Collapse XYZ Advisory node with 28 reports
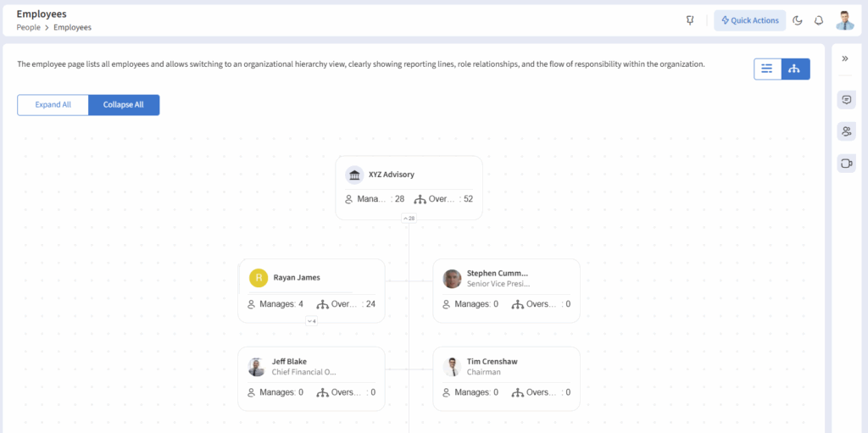The height and width of the screenshot is (433, 868). 409,219
